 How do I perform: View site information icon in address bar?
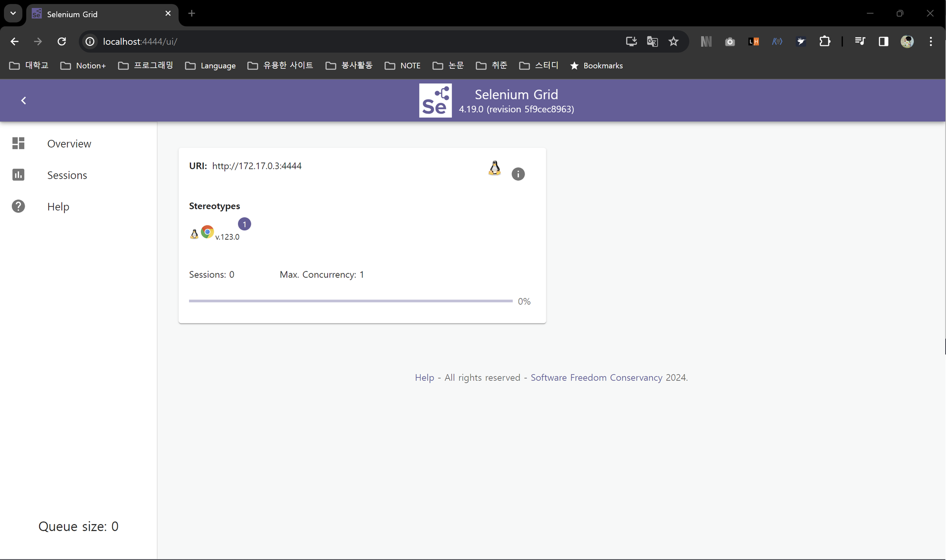tap(90, 41)
